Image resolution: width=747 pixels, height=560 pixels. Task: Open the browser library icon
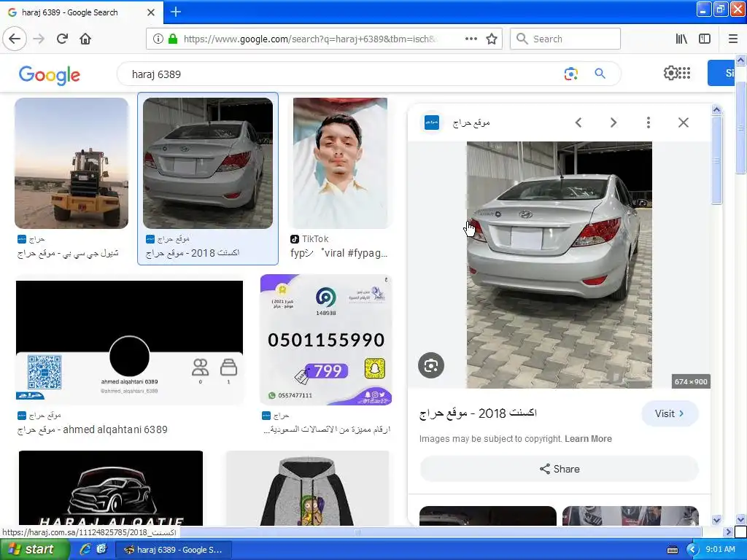click(x=681, y=39)
